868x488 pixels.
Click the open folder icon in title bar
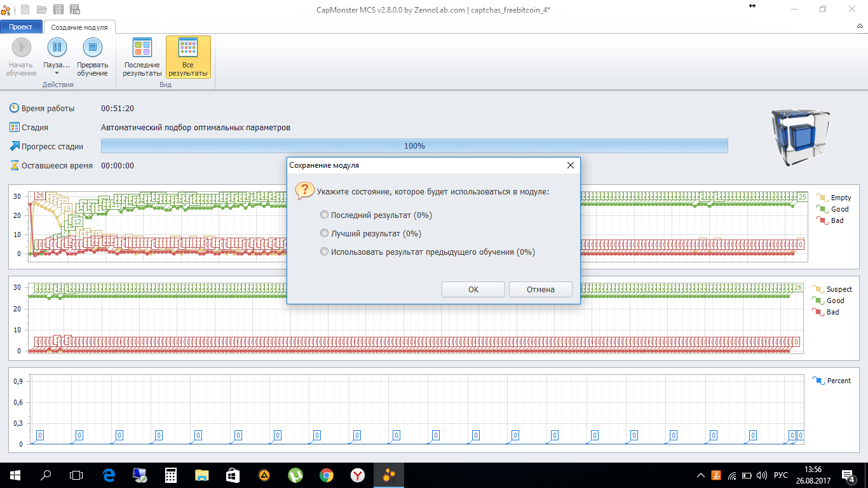(42, 9)
